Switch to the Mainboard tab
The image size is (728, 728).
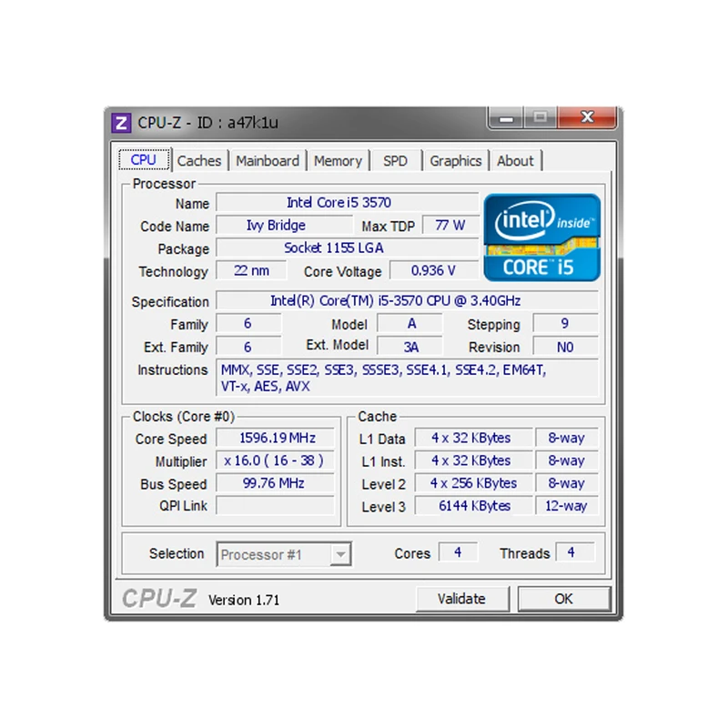267,161
